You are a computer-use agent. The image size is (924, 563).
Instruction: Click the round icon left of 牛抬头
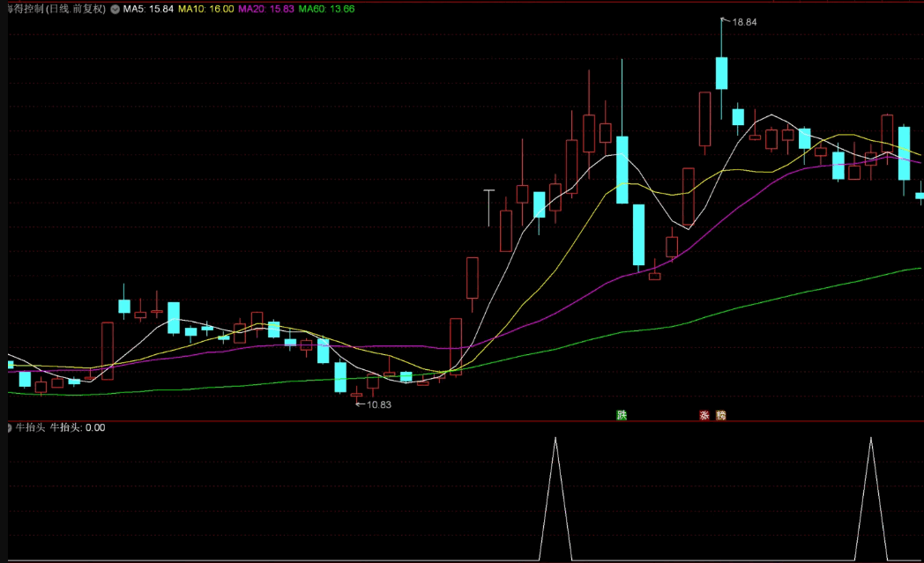point(9,427)
